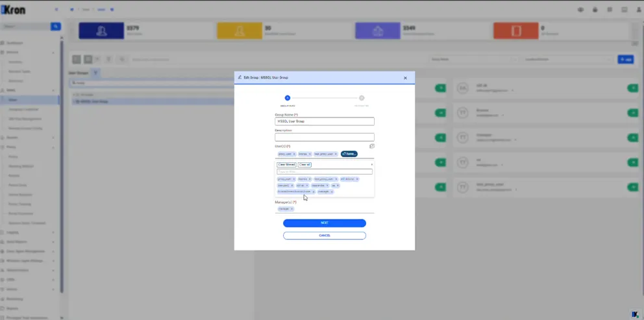644x320 pixels.
Task: Close the Edit Group dialog
Action: pyautogui.click(x=405, y=78)
